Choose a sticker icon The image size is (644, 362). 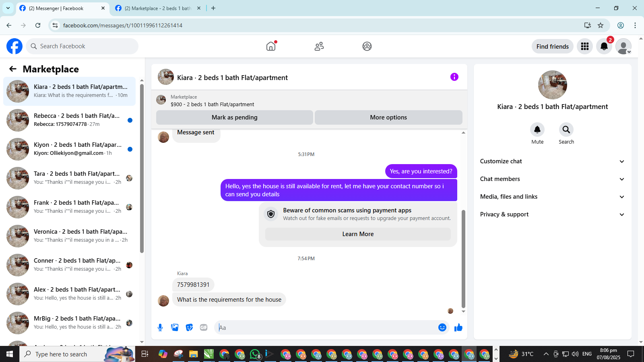tap(189, 327)
